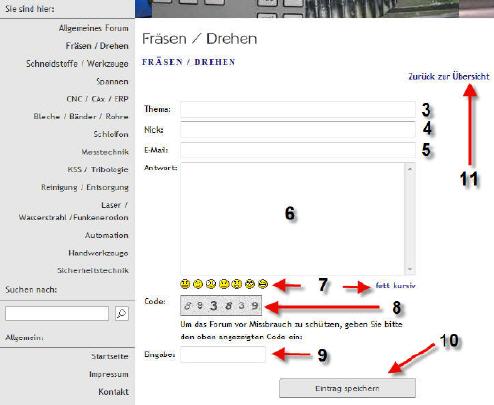494x405 pixels.
Task: Open the Kontakt page link
Action: pos(113,392)
